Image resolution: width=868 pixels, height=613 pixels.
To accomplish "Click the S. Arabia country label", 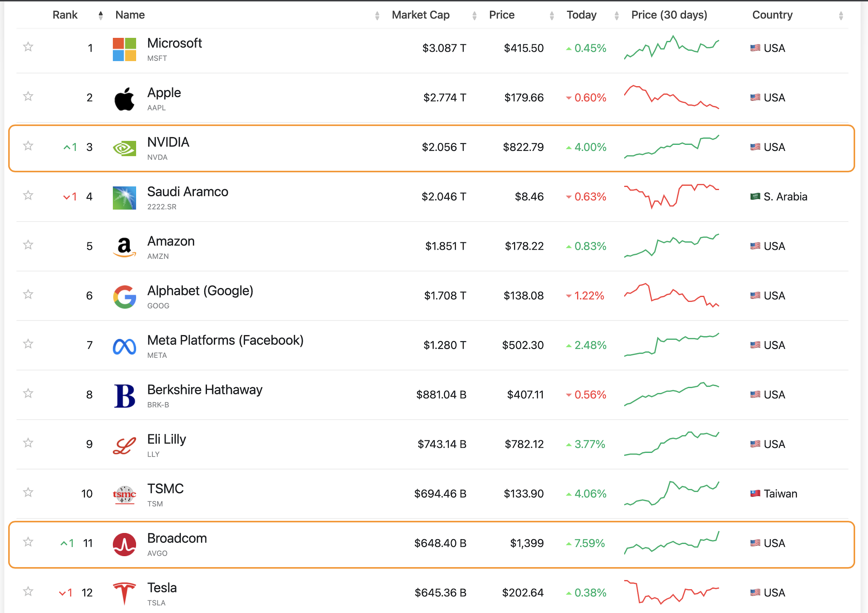I will (x=785, y=197).
